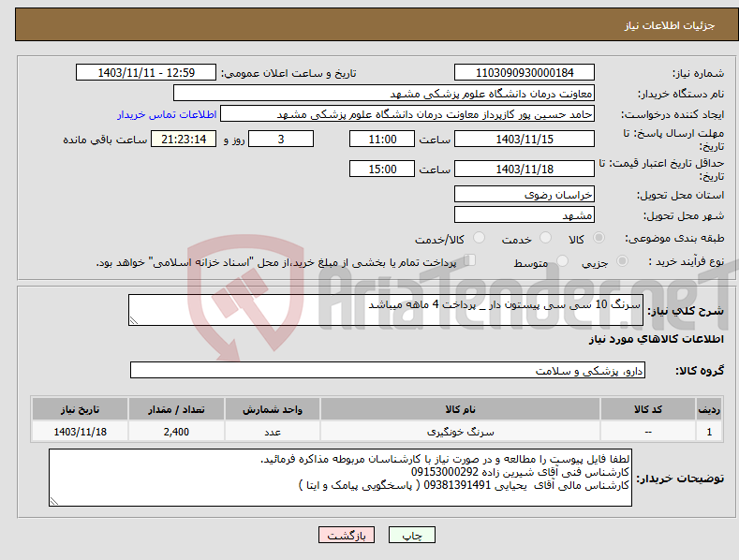Click the delivery city field مشهد

525,215
